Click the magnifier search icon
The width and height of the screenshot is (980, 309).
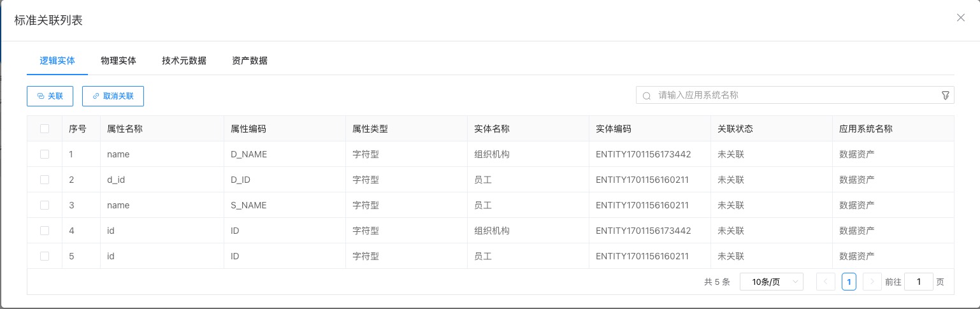click(x=647, y=96)
